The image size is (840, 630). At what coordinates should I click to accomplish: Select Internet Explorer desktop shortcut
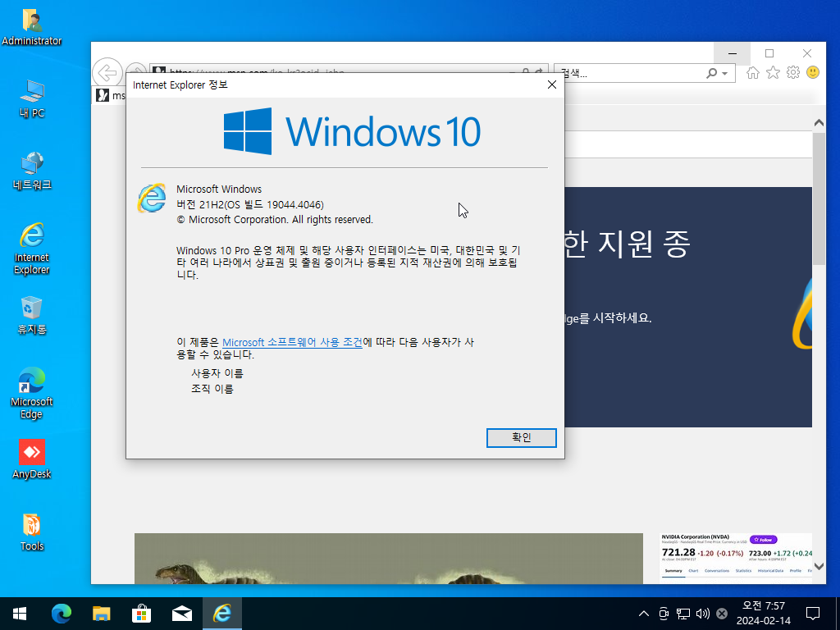(x=32, y=249)
